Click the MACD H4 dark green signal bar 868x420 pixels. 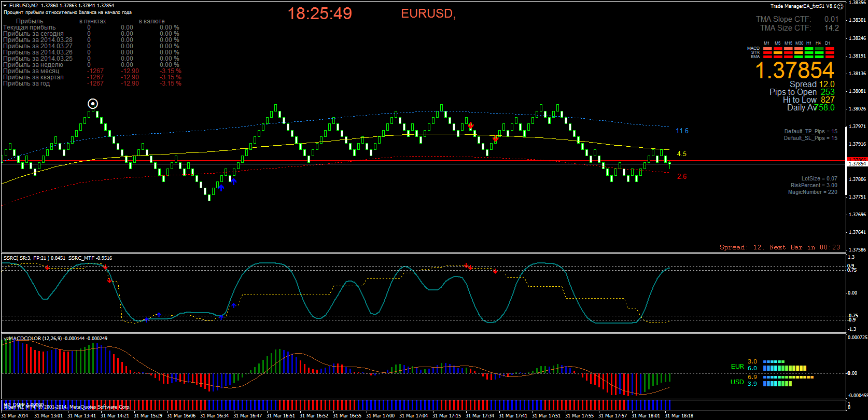pos(819,49)
